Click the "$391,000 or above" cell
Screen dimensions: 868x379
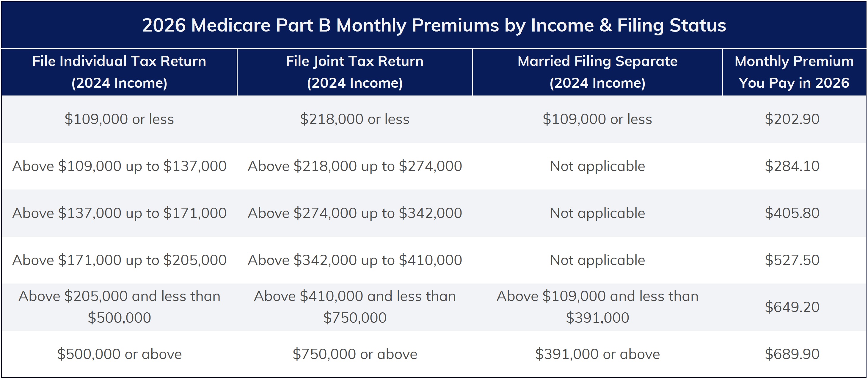pyautogui.click(x=597, y=354)
